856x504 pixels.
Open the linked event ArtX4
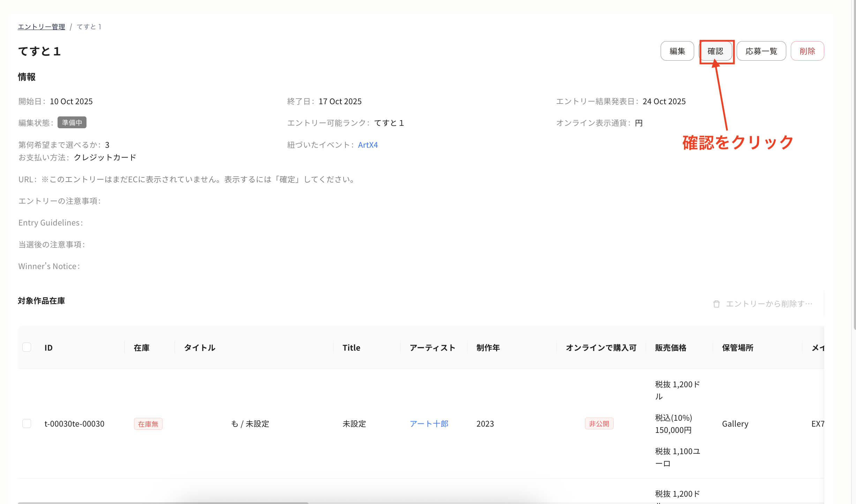tap(368, 145)
